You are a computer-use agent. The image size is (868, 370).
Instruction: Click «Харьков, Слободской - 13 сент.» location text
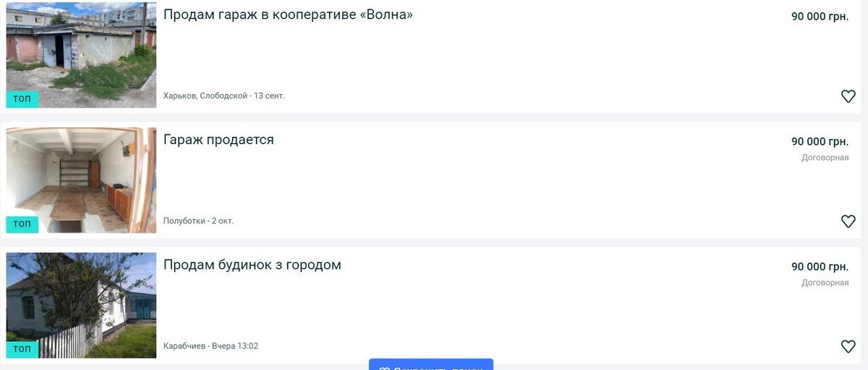(x=224, y=96)
